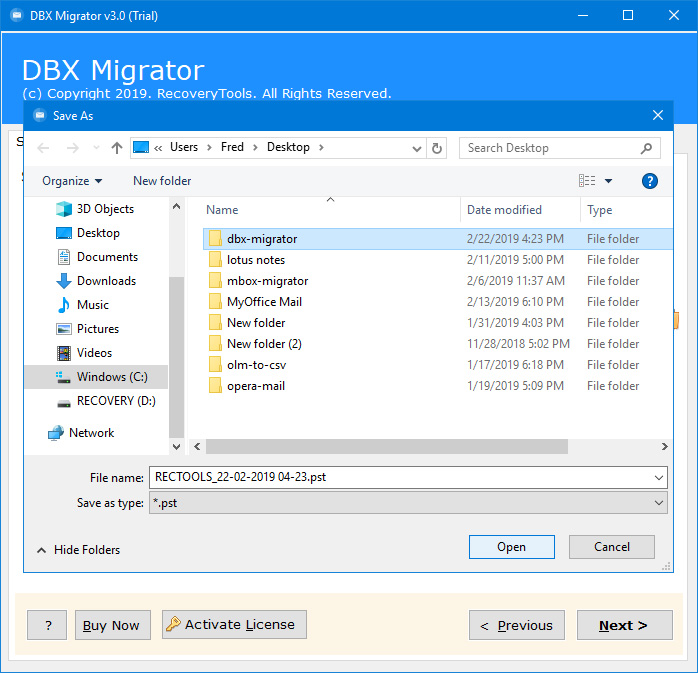Image resolution: width=698 pixels, height=673 pixels.
Task: Click the horizontal scrollbar thumb
Action: coord(386,446)
